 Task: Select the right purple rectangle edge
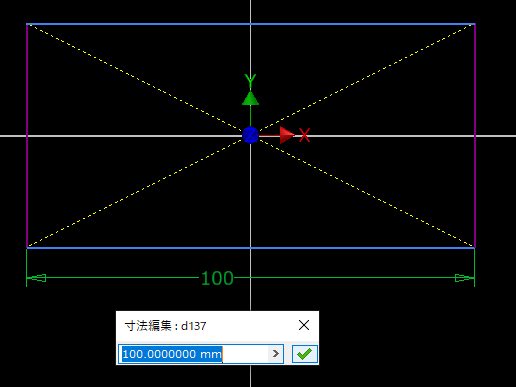pyautogui.click(x=475, y=136)
